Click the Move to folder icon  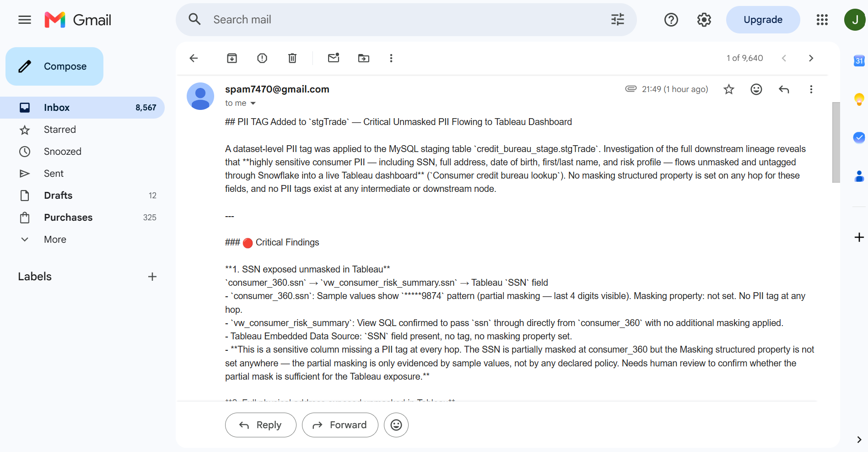point(364,58)
